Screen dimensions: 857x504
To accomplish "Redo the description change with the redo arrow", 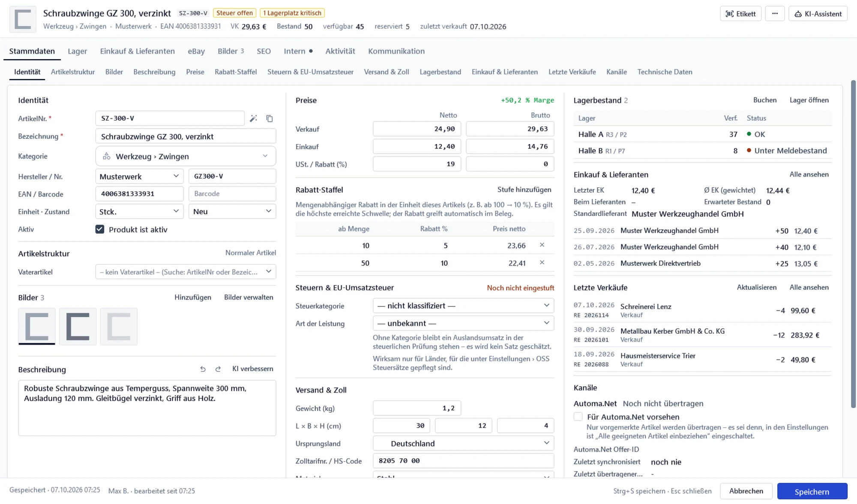I will click(218, 369).
